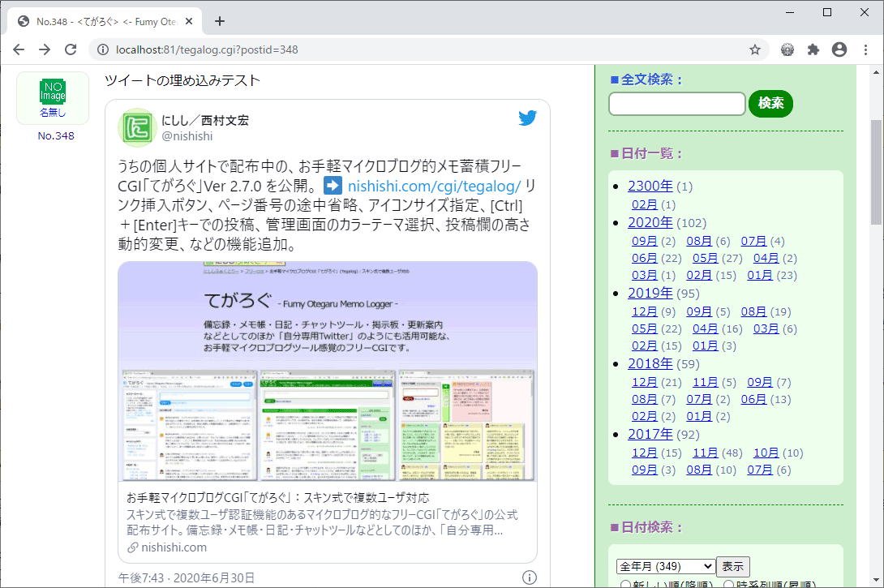Click the にしし／西村文宏 display name
The height and width of the screenshot is (588, 884).
click(x=205, y=120)
